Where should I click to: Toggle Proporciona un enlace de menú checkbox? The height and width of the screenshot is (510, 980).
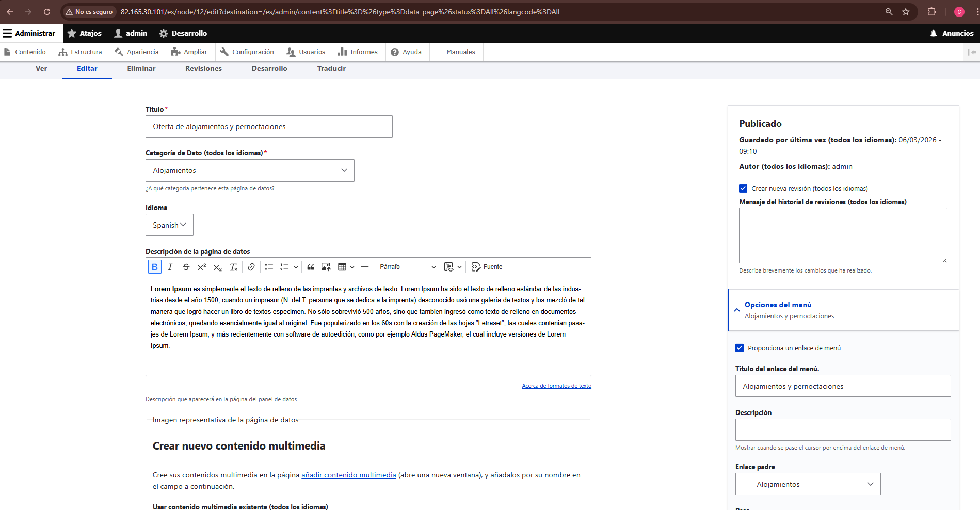pos(740,348)
